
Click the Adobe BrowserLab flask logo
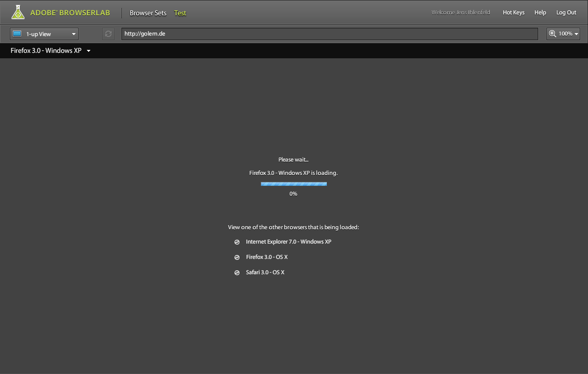[x=18, y=12]
